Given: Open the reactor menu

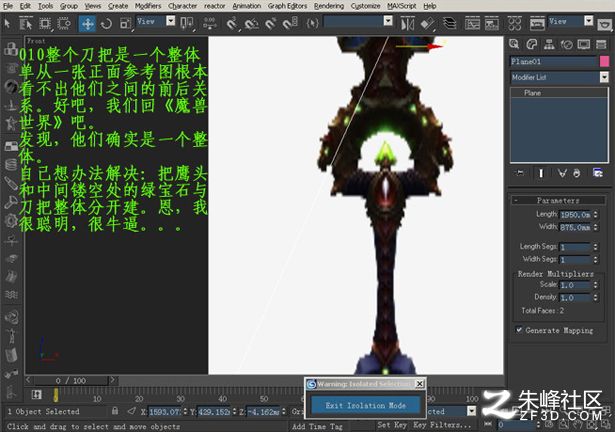Looking at the screenshot, I should coord(215,6).
